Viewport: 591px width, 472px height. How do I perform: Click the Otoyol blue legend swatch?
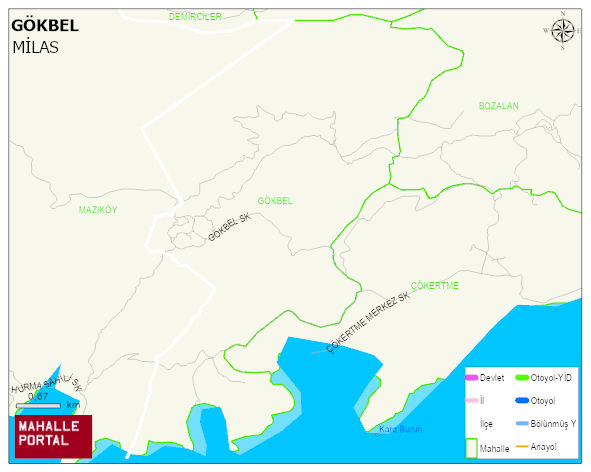tap(522, 400)
